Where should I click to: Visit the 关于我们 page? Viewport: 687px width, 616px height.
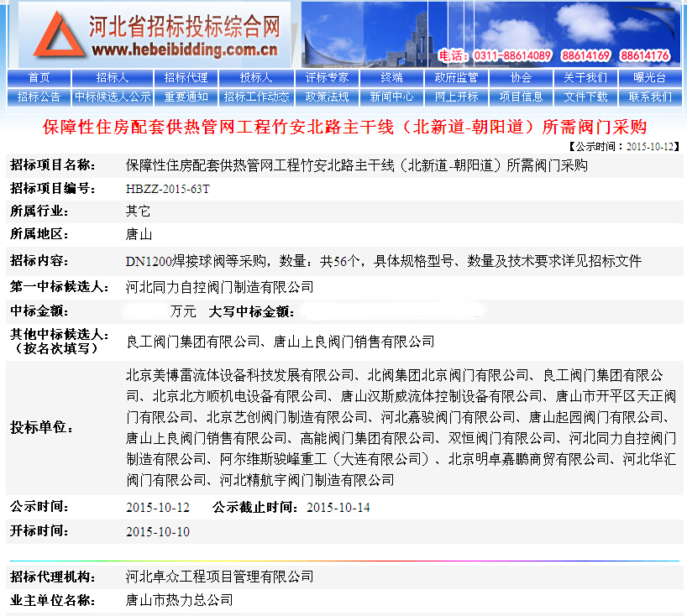tap(585, 77)
